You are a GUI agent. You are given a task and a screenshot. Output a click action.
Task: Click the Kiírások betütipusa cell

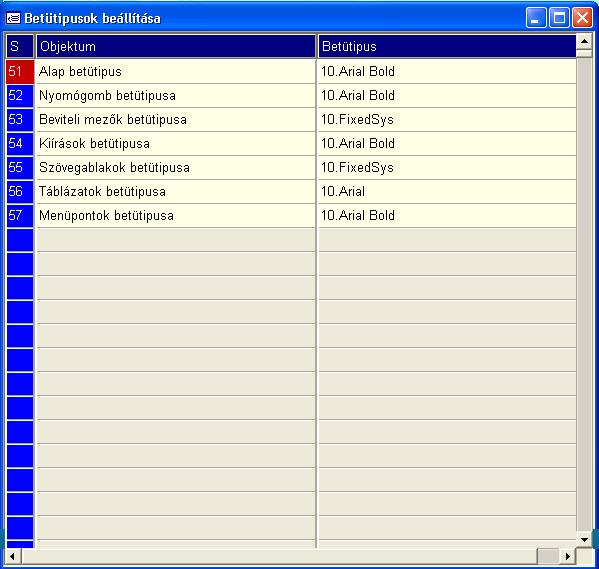(x=176, y=144)
